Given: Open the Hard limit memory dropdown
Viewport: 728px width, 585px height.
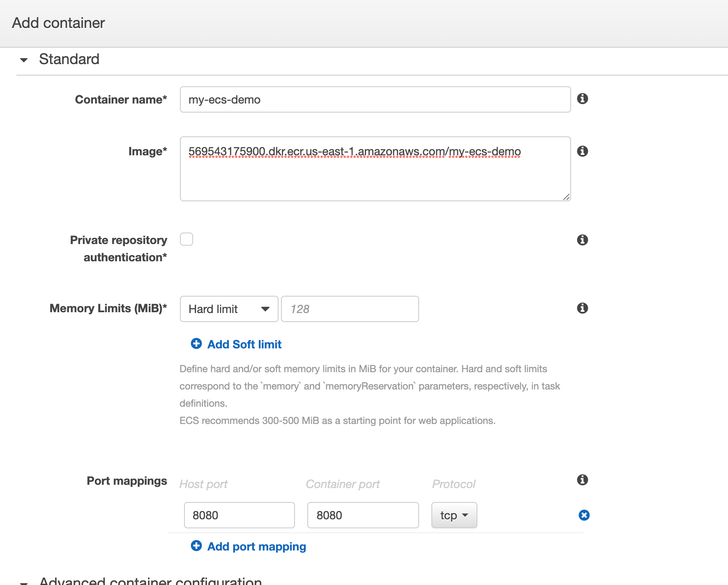Looking at the screenshot, I should [229, 309].
